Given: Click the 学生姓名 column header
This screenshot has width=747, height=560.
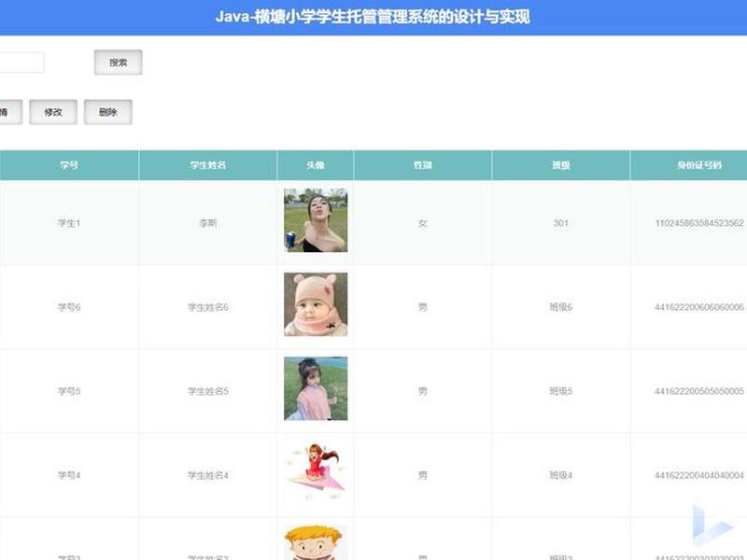Looking at the screenshot, I should coord(207,165).
